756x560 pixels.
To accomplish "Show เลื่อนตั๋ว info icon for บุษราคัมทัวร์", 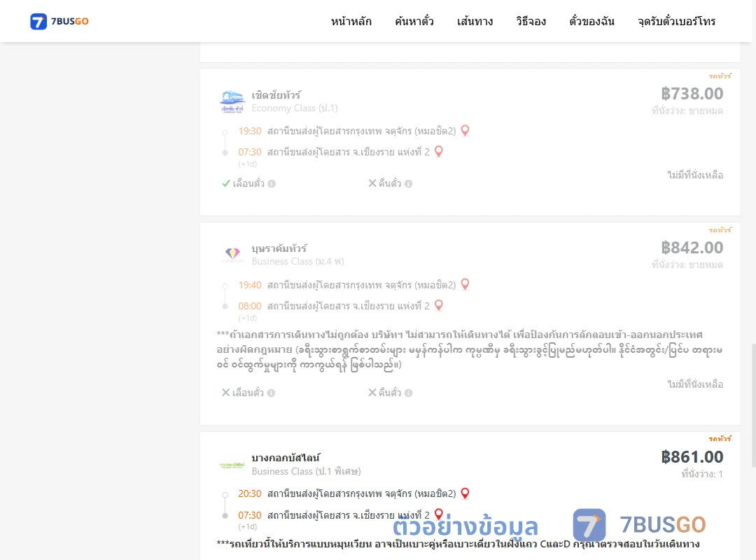I will (x=271, y=393).
